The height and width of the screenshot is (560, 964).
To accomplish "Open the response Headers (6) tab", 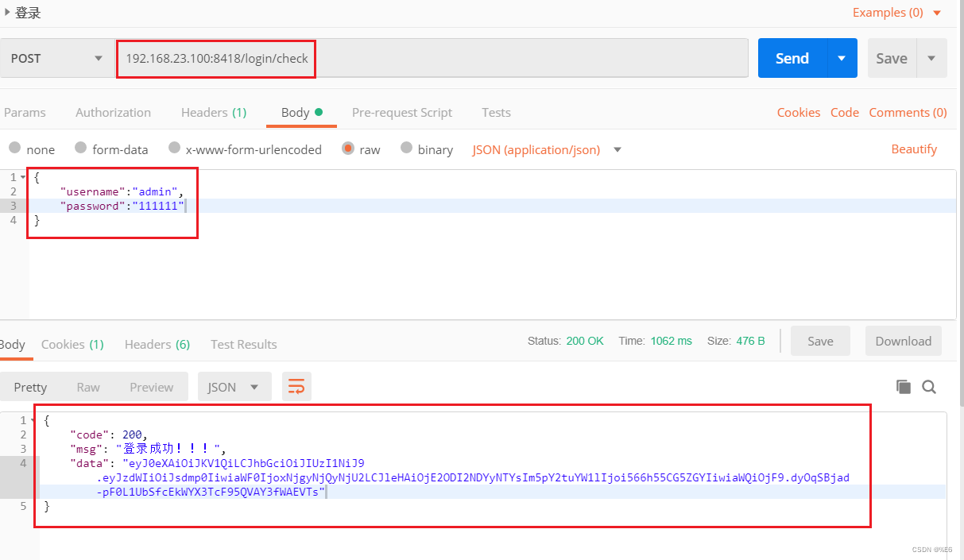I will [157, 344].
